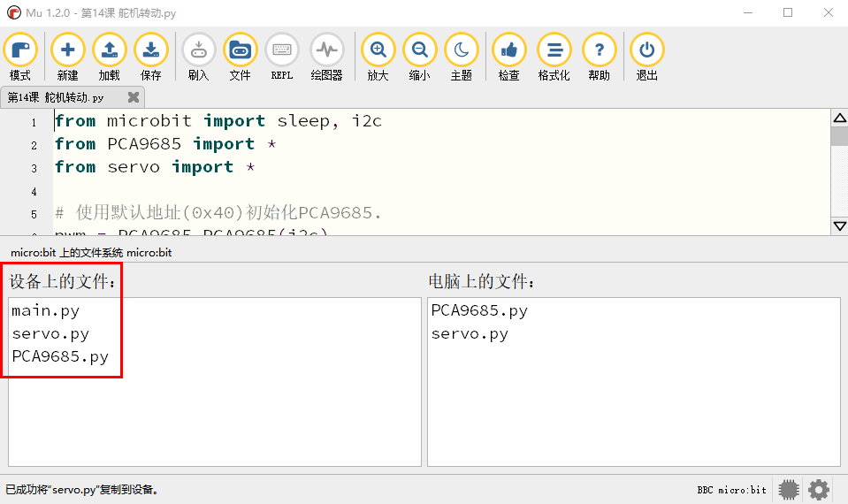This screenshot has height=504, width=848.
Task: Maximize the Mu window
Action: [x=788, y=12]
